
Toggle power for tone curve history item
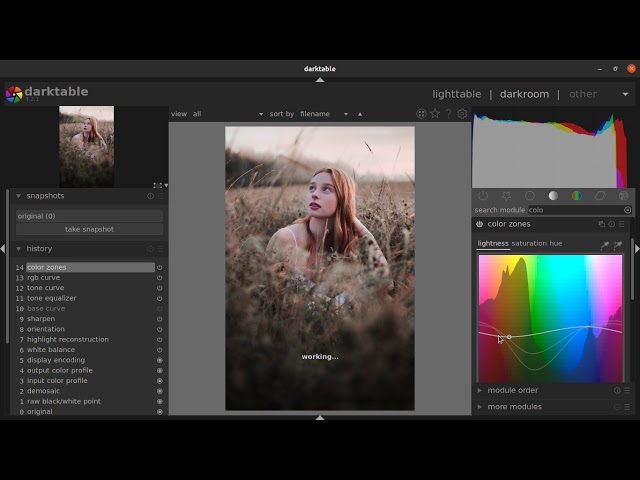tap(160, 288)
